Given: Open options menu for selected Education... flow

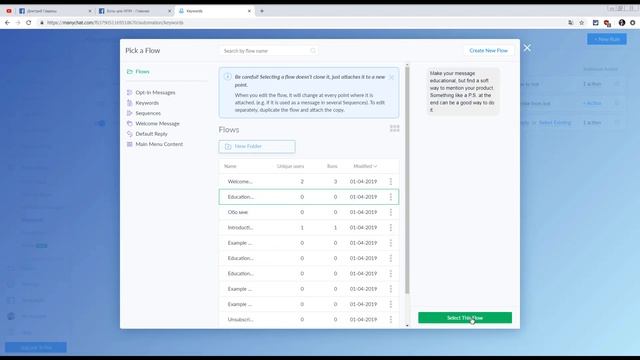Looking at the screenshot, I should click(391, 197).
